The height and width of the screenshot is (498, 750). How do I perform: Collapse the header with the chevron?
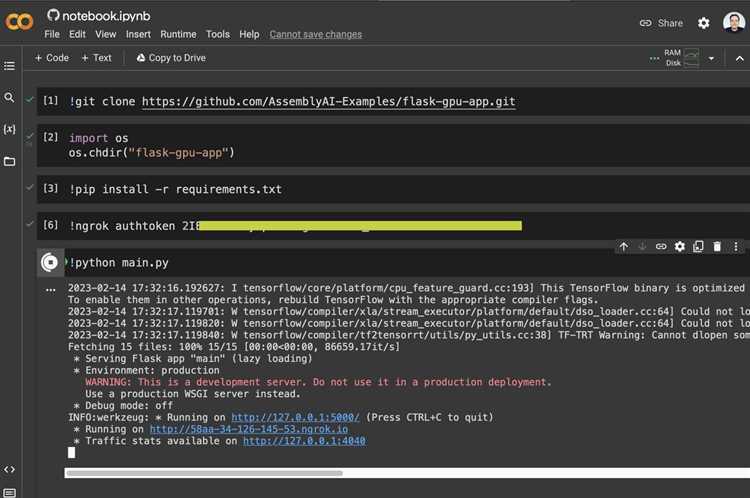[x=739, y=58]
